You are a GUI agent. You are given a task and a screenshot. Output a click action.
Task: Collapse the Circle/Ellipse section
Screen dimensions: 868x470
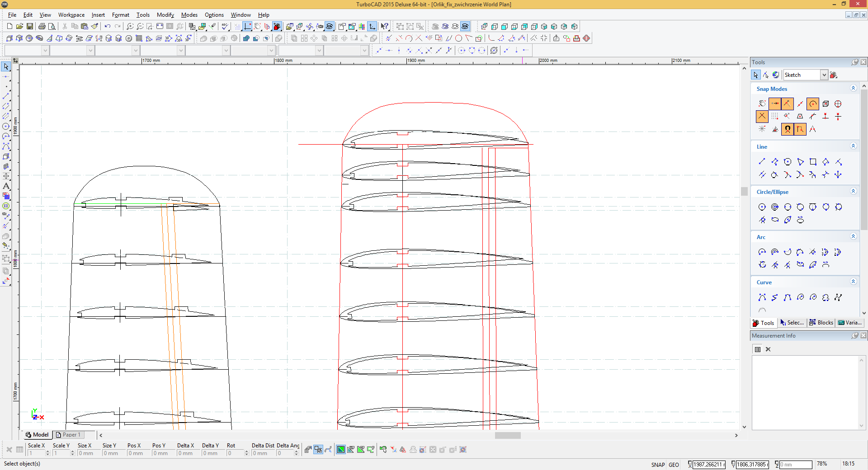click(853, 192)
